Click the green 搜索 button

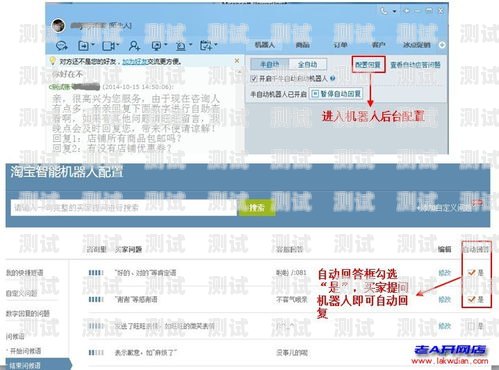coord(257,208)
